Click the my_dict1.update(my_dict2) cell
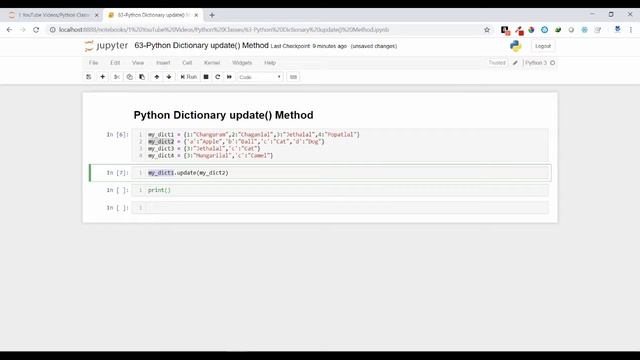Image resolution: width=640 pixels, height=360 pixels. (340, 173)
